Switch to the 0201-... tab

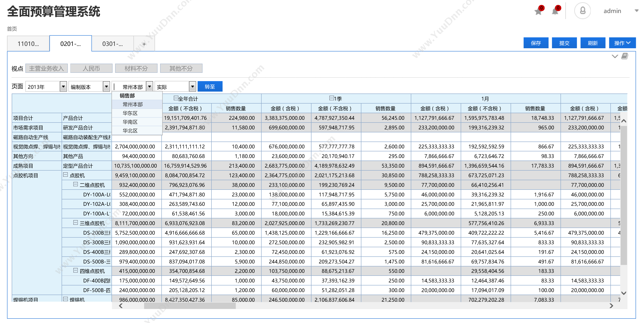click(x=71, y=44)
